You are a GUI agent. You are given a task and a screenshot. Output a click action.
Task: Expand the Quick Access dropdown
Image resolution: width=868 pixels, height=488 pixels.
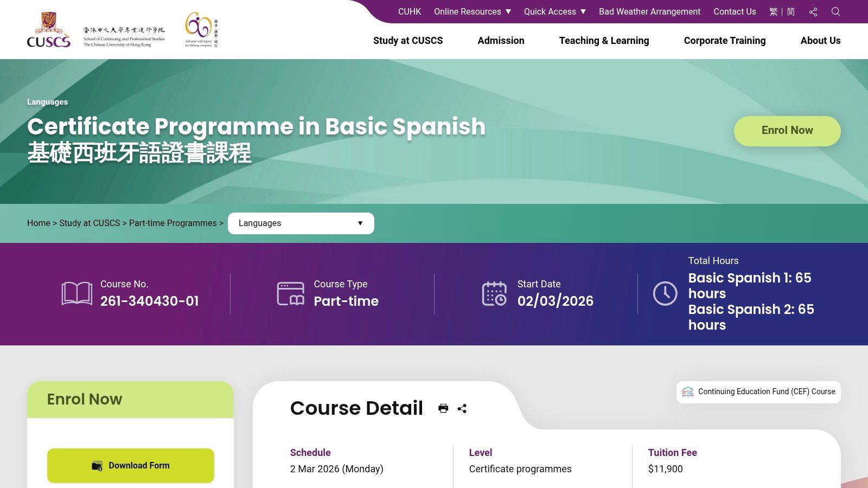pyautogui.click(x=554, y=12)
